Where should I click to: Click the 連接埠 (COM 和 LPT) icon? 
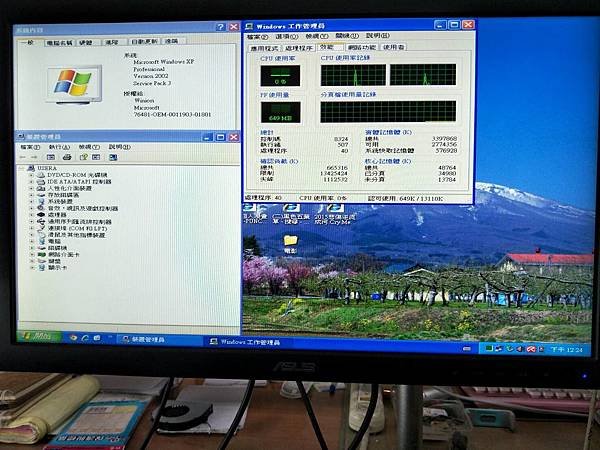(x=41, y=228)
